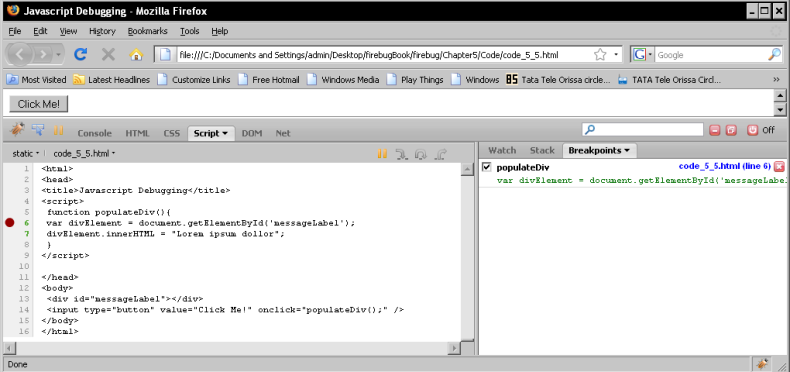Open the Free Hotmail bookmark

point(269,80)
